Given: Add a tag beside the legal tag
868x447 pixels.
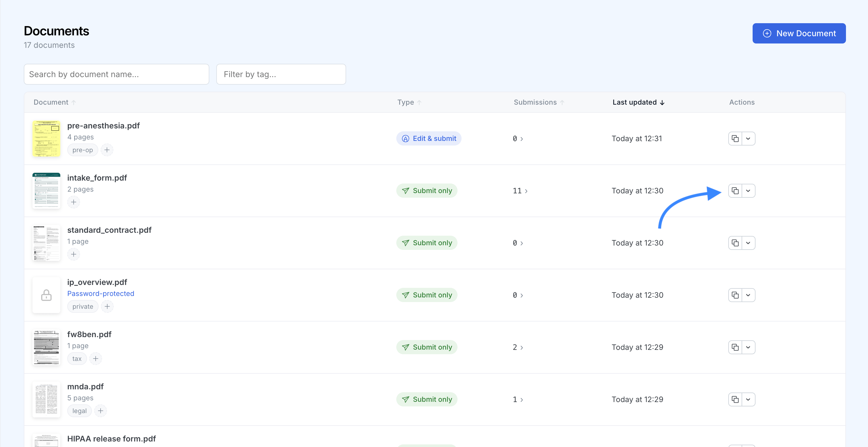Looking at the screenshot, I should 100,411.
